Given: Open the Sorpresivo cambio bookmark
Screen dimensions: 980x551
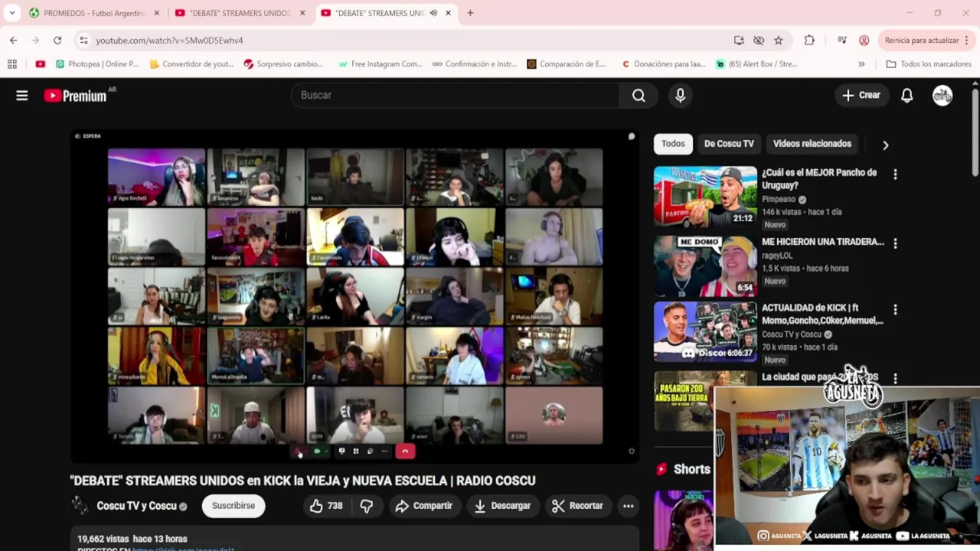Looking at the screenshot, I should (283, 64).
